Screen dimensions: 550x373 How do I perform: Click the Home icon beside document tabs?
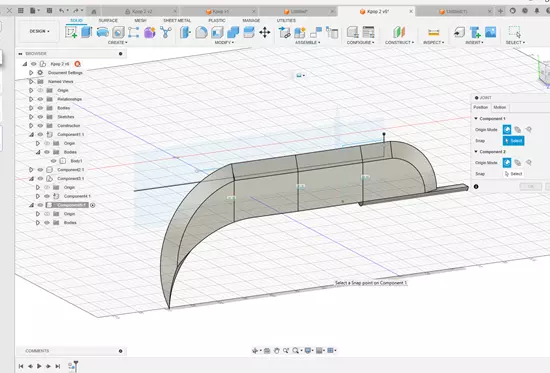click(x=94, y=12)
